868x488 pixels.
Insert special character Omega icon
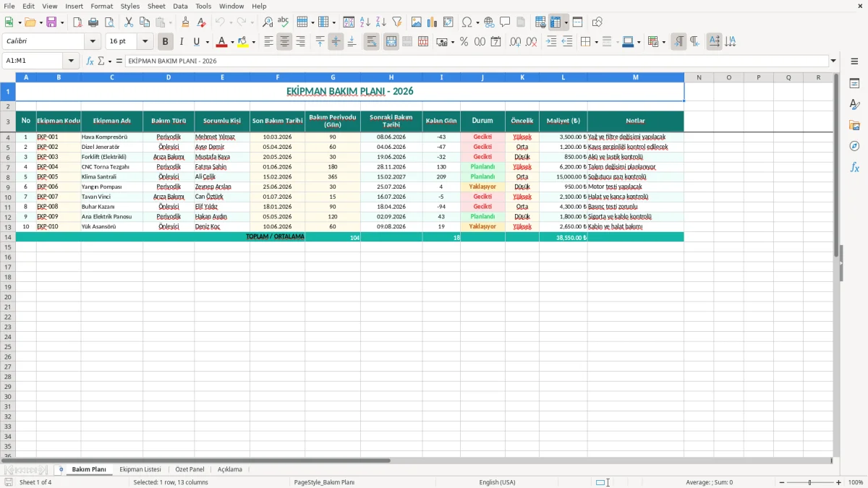[x=467, y=22]
